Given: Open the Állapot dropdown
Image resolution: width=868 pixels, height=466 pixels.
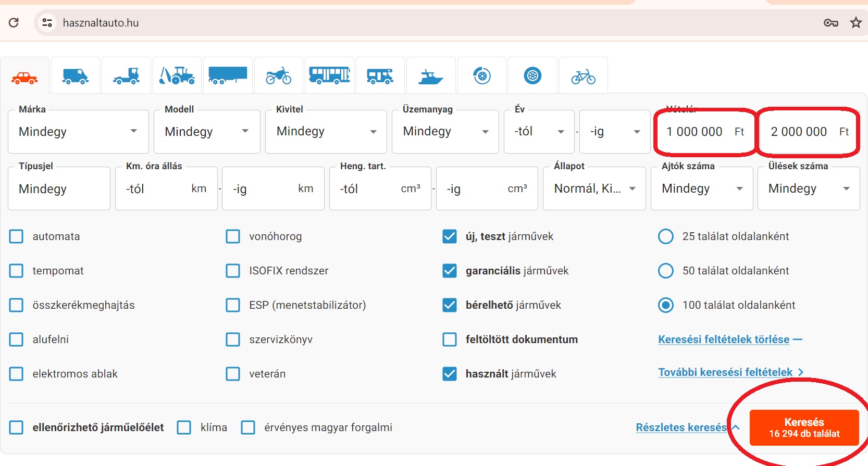Looking at the screenshot, I should 594,188.
